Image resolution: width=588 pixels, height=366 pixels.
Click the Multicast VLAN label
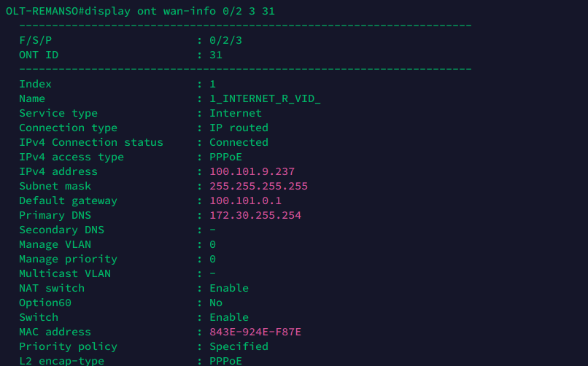[x=65, y=273]
